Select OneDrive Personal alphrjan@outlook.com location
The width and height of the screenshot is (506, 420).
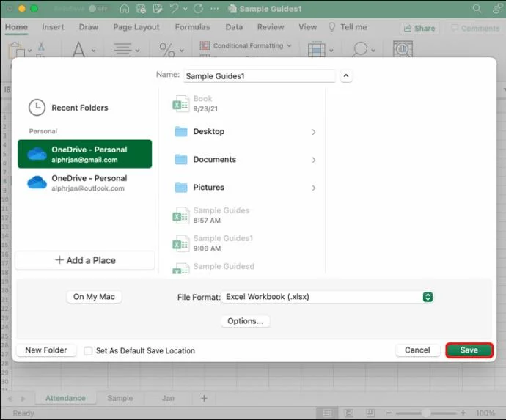84,183
